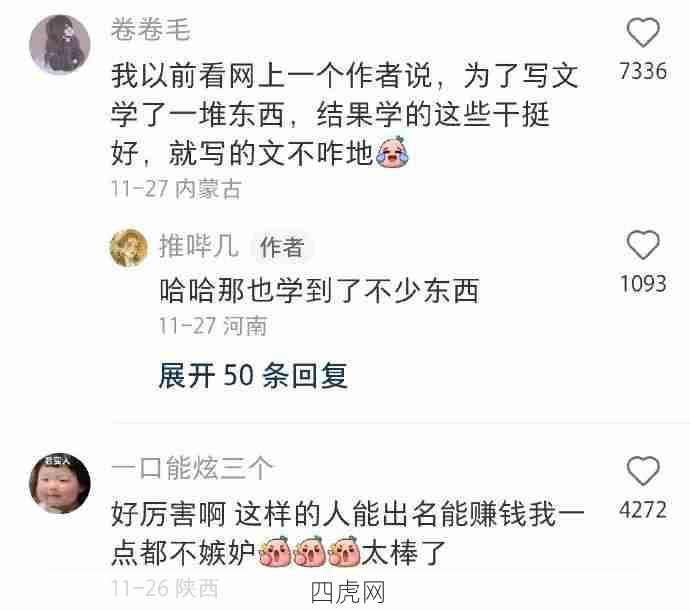Tap the username 推哔几

tap(199, 245)
